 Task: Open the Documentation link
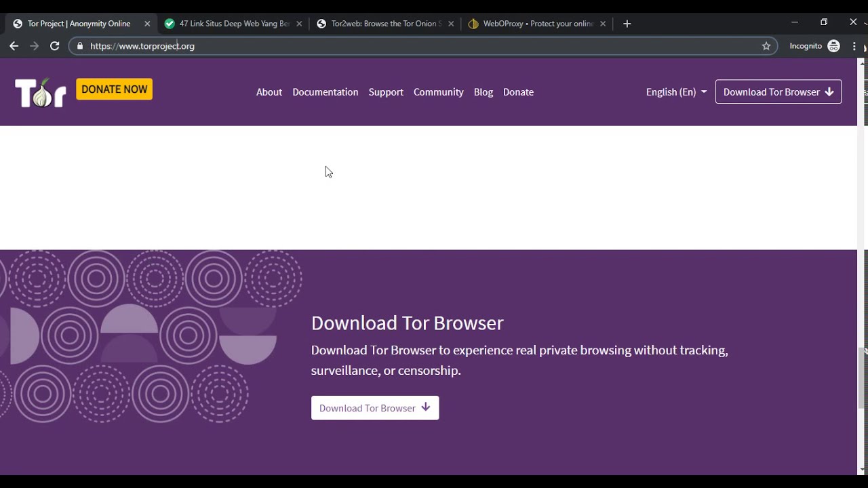tap(325, 92)
